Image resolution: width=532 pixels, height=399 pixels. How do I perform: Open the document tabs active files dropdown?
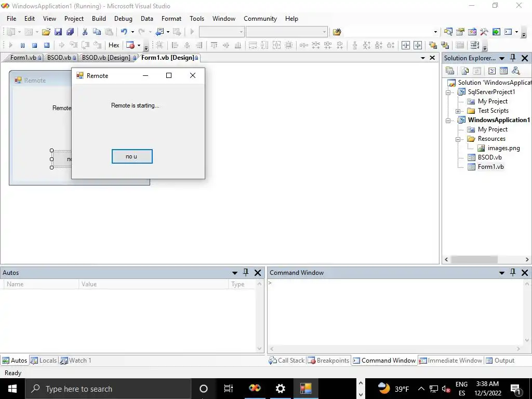[423, 58]
